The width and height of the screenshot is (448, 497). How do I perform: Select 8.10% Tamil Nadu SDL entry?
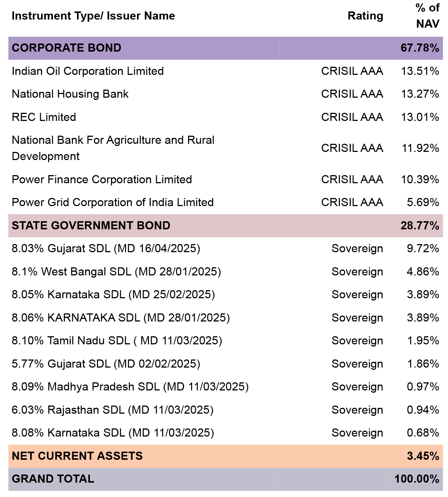pos(225,341)
